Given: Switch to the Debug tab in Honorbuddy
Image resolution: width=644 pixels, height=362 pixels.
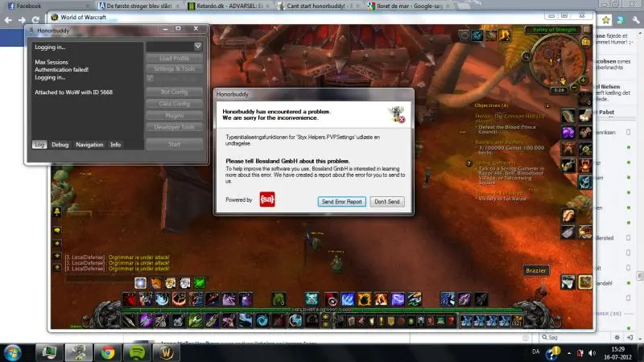Looking at the screenshot, I should coord(60,145).
